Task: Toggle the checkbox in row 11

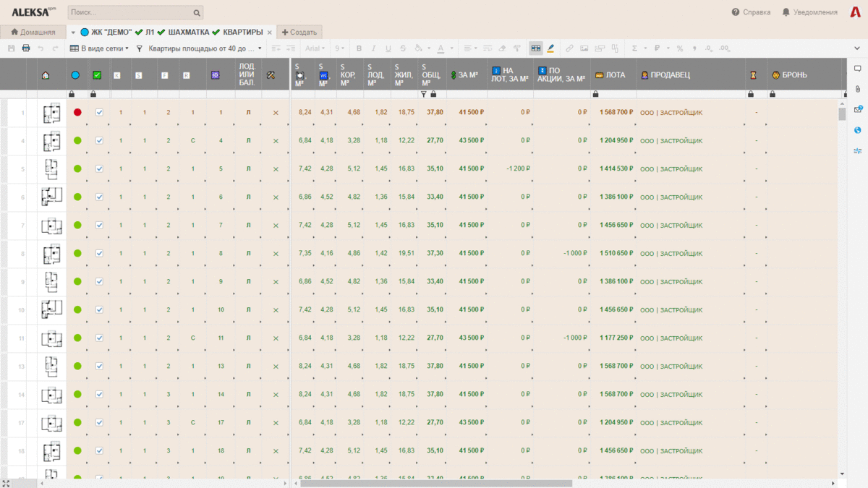Action: (100, 338)
